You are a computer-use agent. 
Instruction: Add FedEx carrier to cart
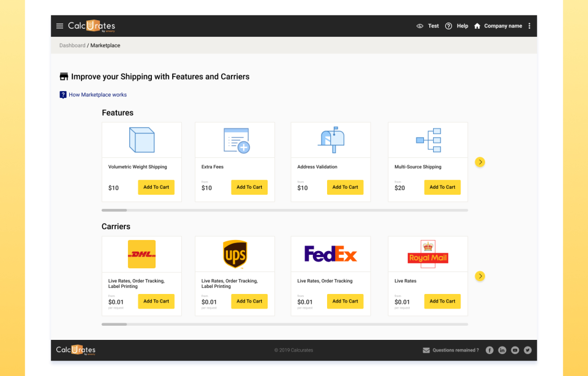coord(345,301)
